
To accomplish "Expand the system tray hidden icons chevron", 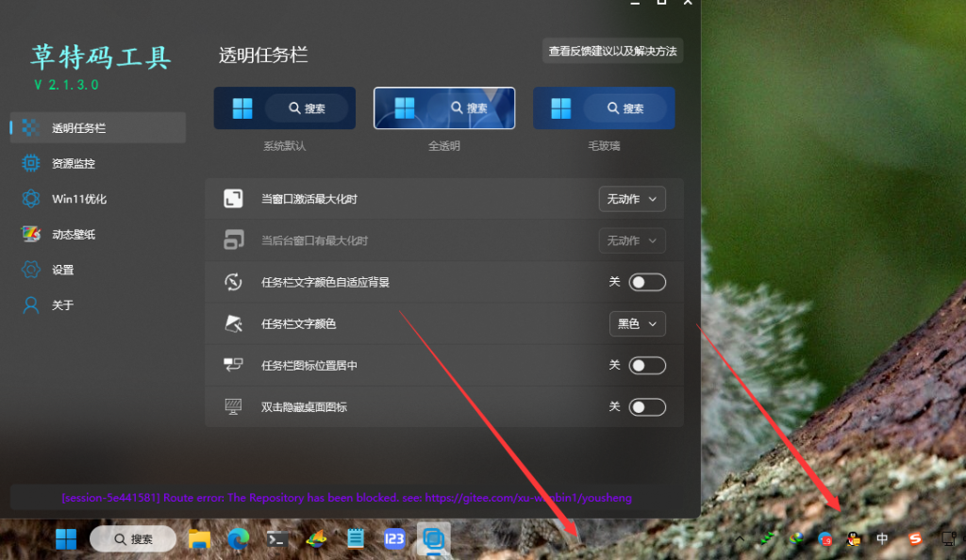I will [740, 539].
